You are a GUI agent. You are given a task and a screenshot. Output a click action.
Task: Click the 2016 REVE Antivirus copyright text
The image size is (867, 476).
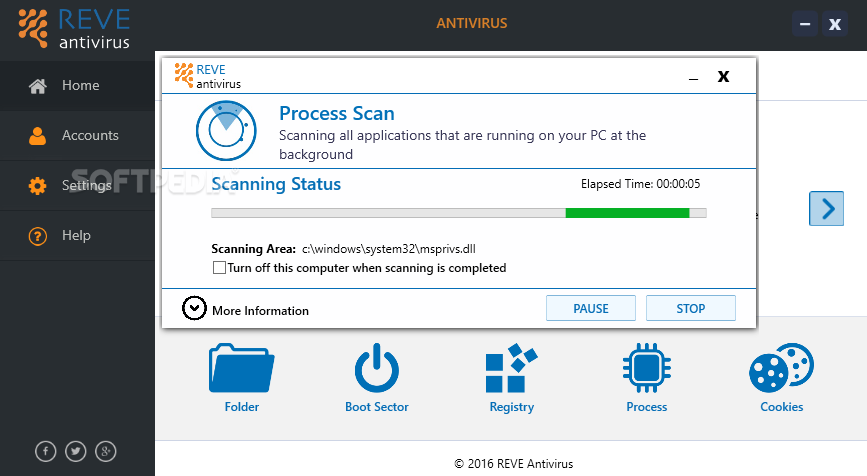point(514,463)
